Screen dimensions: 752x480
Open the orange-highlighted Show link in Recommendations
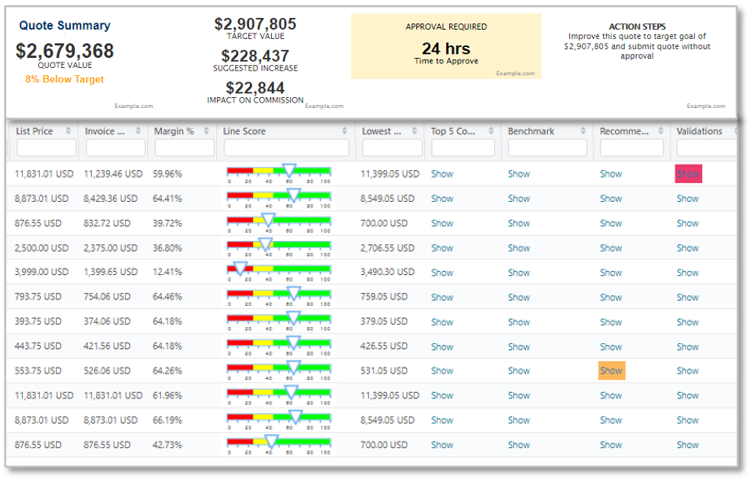pos(611,370)
